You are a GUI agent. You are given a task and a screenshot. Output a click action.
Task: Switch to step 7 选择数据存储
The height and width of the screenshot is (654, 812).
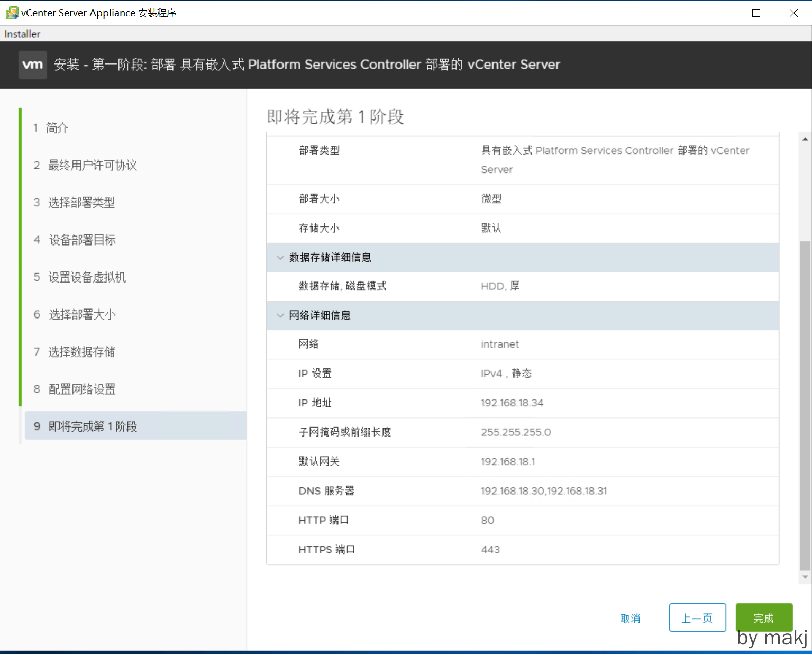click(x=81, y=352)
